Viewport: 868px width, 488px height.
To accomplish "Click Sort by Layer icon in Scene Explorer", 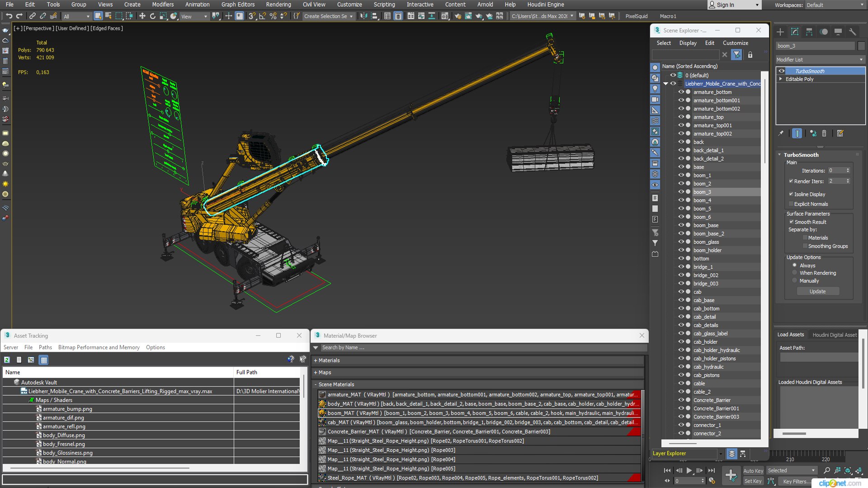I will [732, 454].
